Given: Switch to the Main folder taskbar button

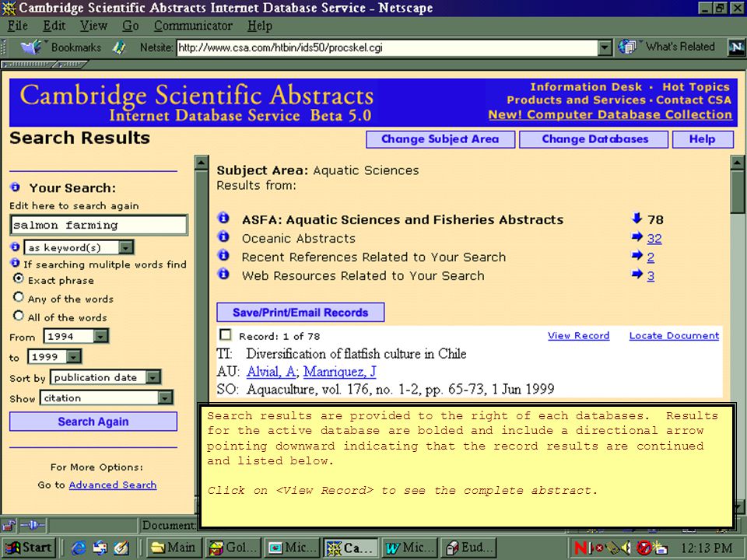Looking at the screenshot, I should click(174, 548).
